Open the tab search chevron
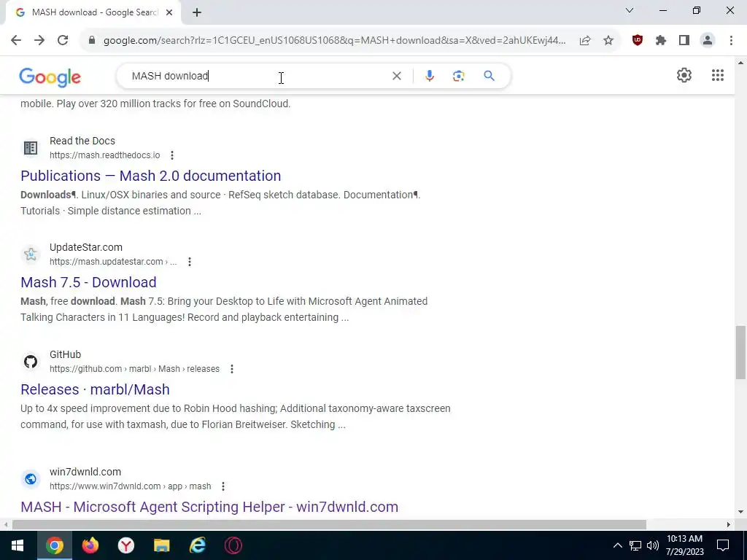The image size is (747, 560). pos(630,10)
